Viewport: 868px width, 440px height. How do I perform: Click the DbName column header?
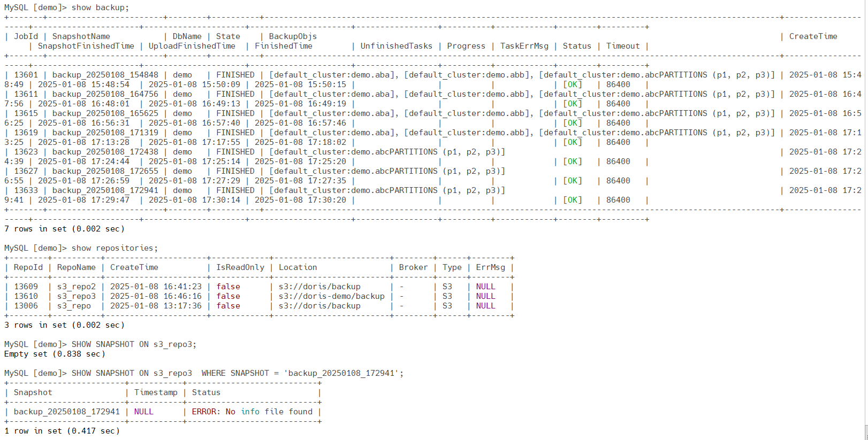[x=187, y=36]
